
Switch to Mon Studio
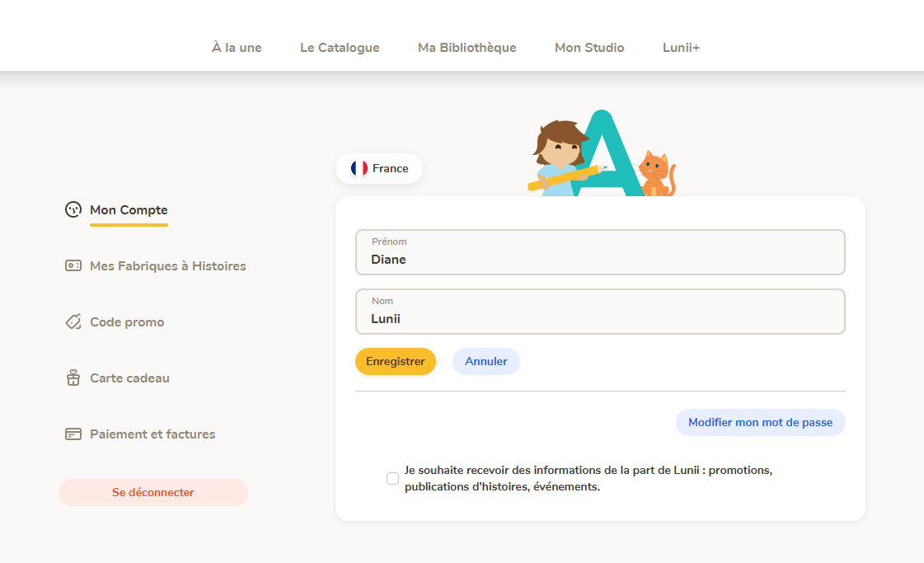point(589,48)
